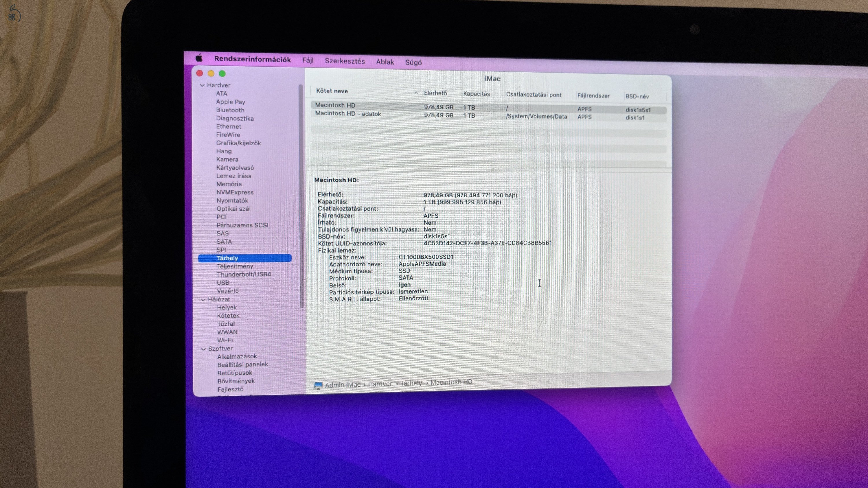
Task: Select the Macintosh HD - adatok row
Action: (x=488, y=115)
